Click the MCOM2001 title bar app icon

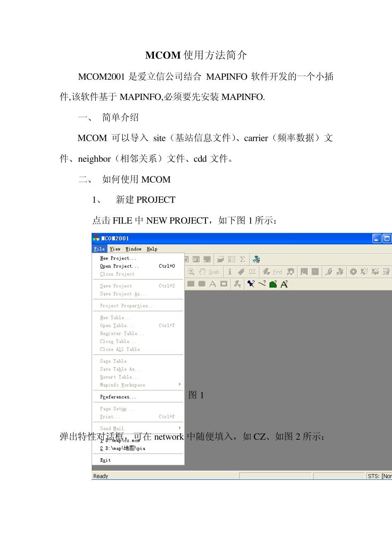click(96, 238)
